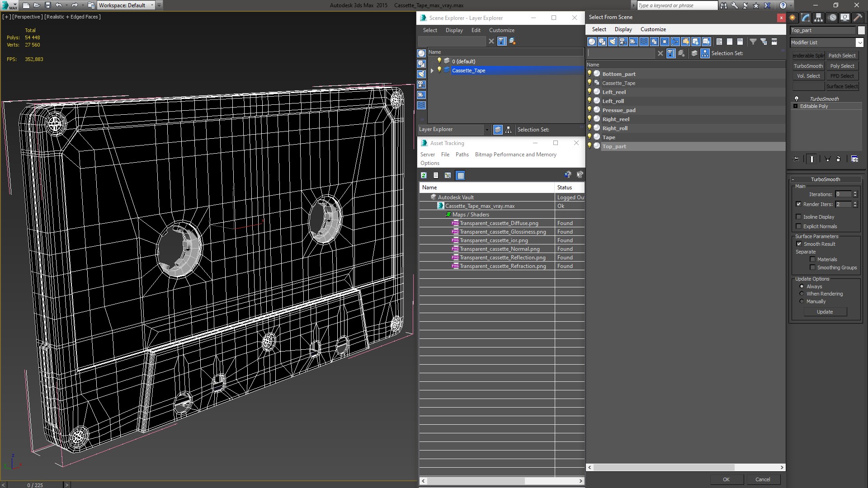Screen dimensions: 868x488
Task: Click the Top_part object name field
Action: point(823,30)
